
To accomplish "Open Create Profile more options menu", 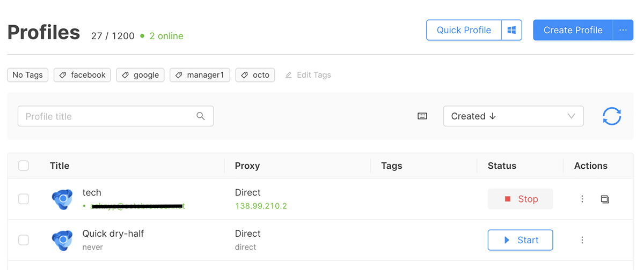I will coord(623,31).
